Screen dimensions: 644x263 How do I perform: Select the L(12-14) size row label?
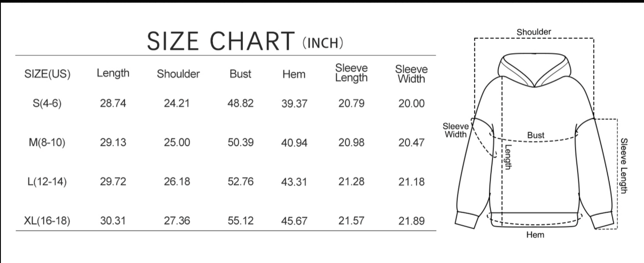point(47,182)
